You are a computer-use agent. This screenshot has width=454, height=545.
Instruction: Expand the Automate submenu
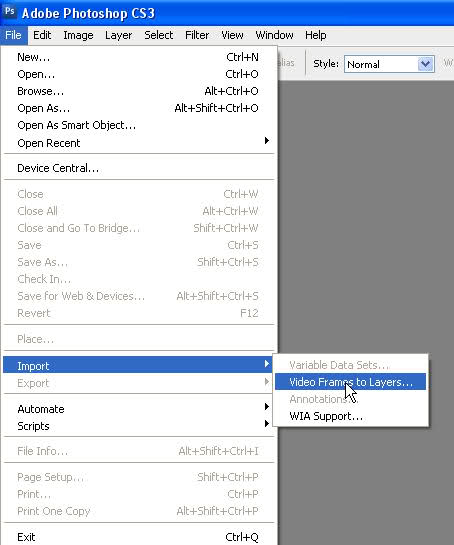click(138, 409)
